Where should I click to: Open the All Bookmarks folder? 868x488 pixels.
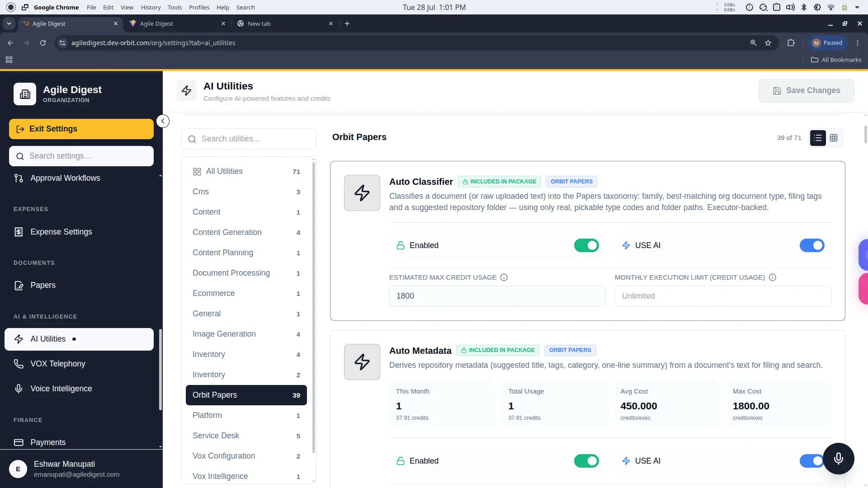click(x=836, y=60)
